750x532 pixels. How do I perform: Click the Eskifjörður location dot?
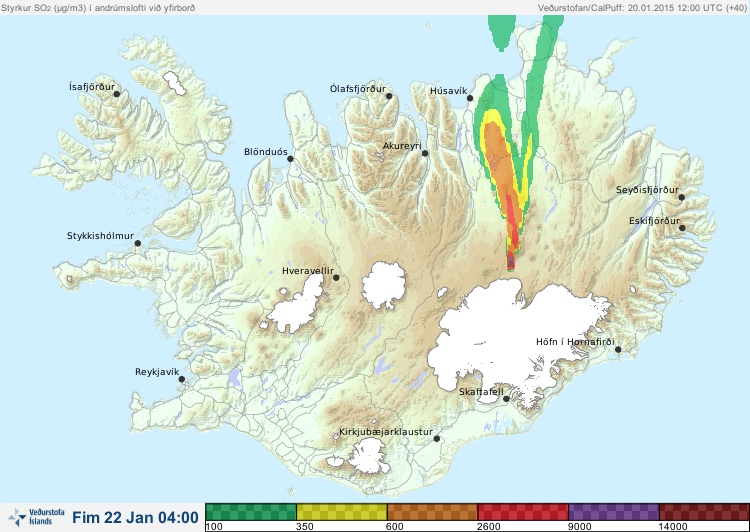[682, 228]
